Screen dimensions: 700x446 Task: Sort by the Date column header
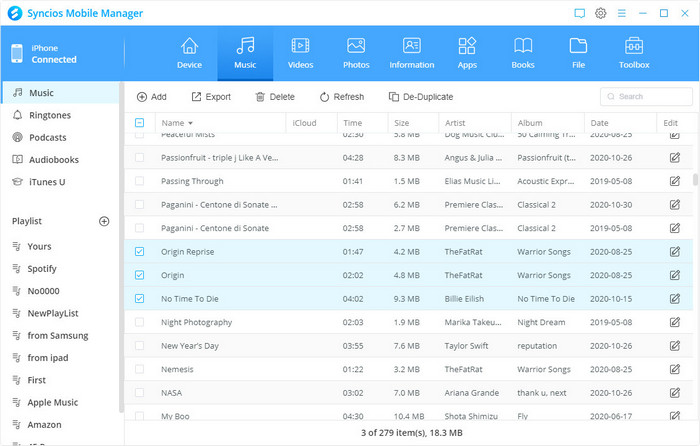[x=620, y=123]
